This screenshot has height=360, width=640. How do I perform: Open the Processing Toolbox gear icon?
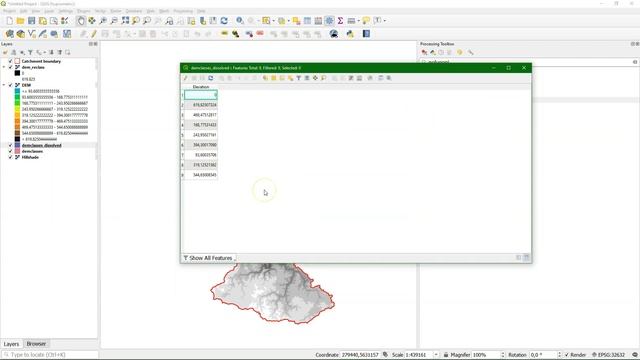329,21
